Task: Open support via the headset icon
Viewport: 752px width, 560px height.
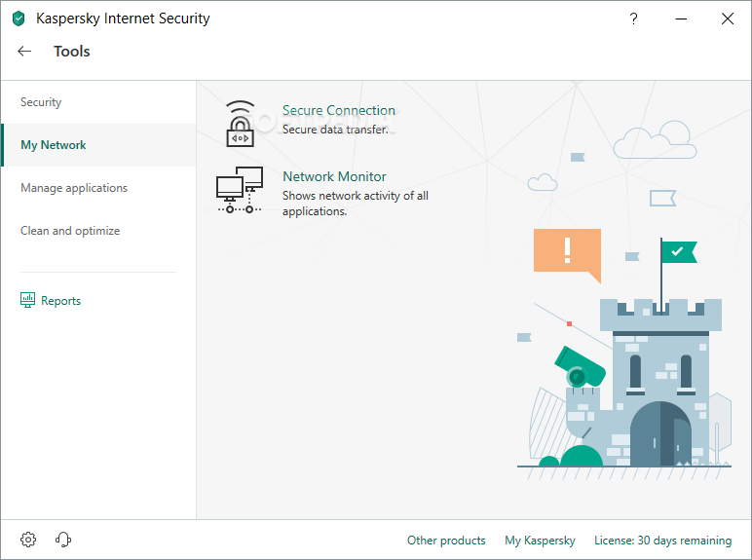Action: 62,540
